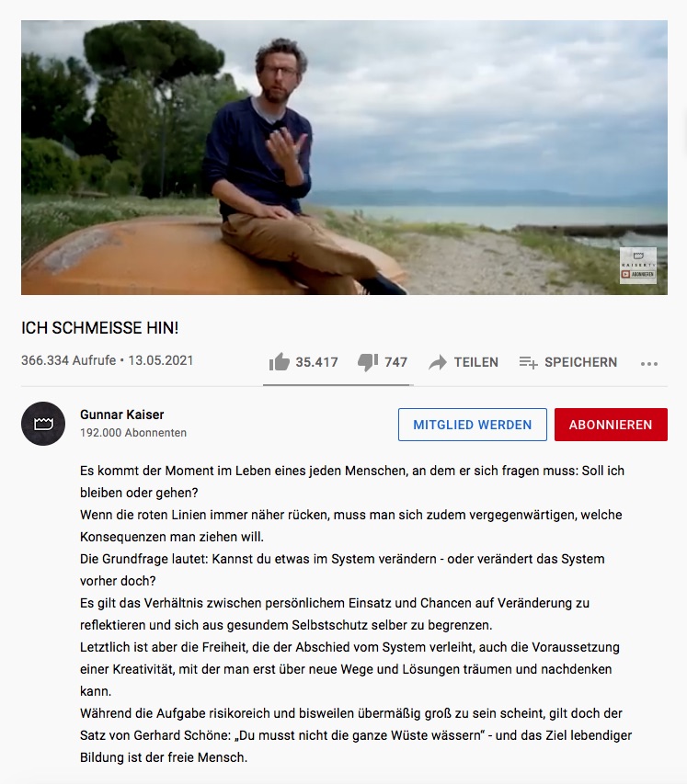Open the three-dot more actions menu
Screen dimensions: 687x784
649,363
